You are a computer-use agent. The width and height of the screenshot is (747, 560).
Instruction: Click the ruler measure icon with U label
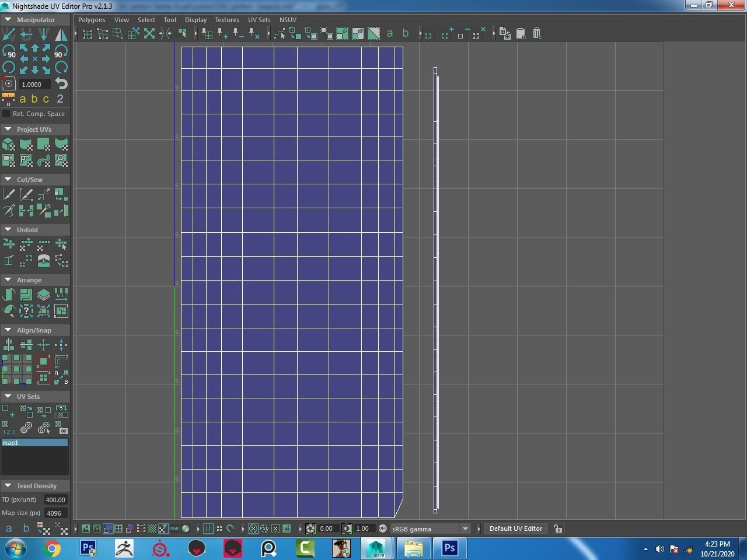coord(9,98)
